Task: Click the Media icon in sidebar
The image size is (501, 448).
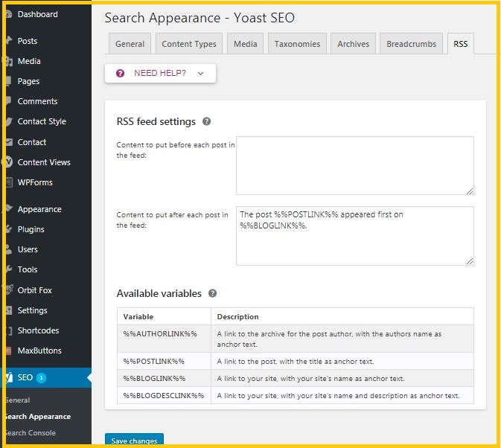Action: point(9,61)
